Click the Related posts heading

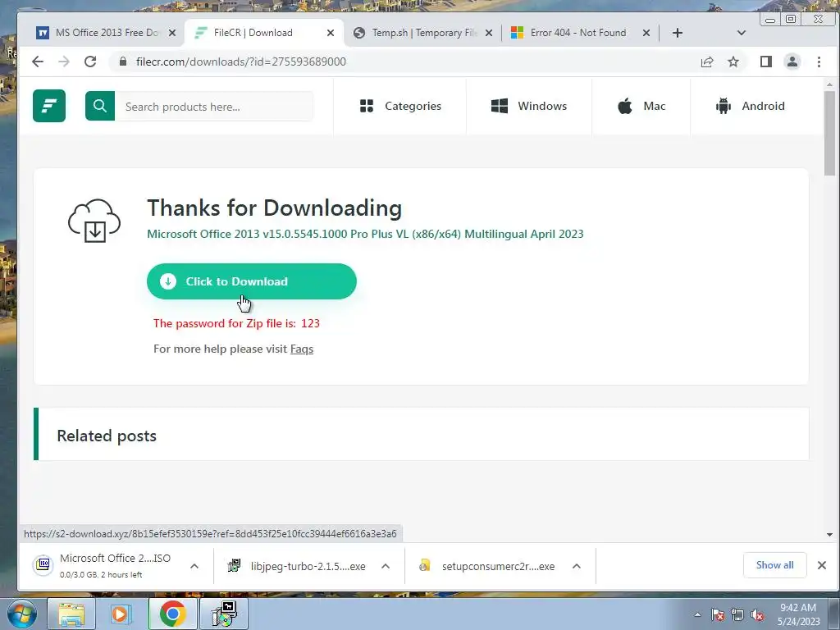[x=107, y=436]
